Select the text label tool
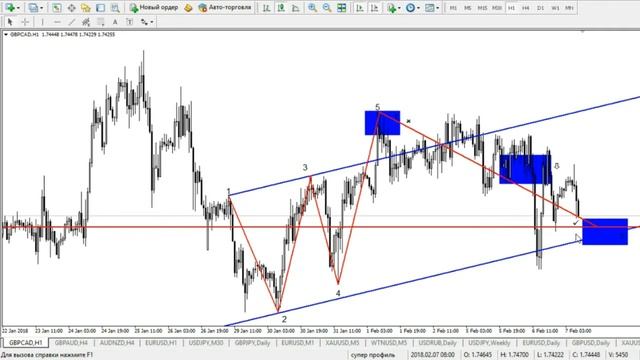 tap(129, 22)
